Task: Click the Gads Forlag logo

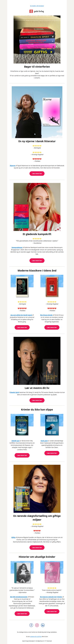Action: point(37,11)
